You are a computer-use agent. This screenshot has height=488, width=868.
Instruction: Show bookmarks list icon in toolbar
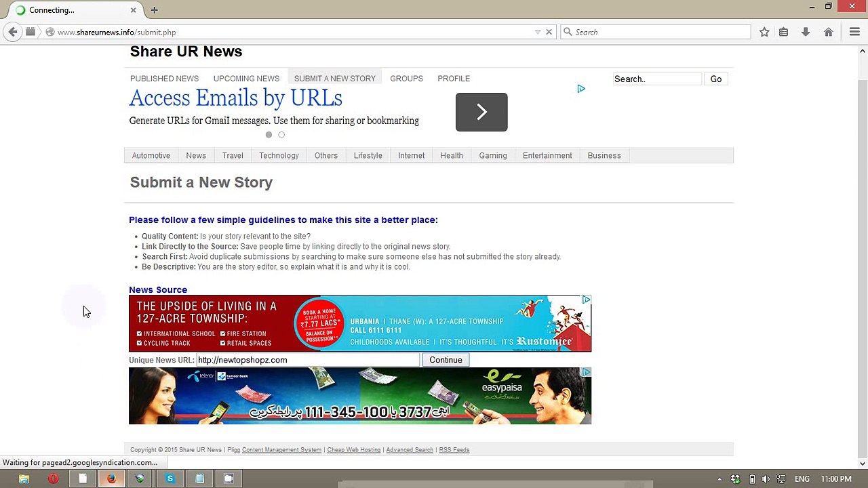click(x=784, y=32)
